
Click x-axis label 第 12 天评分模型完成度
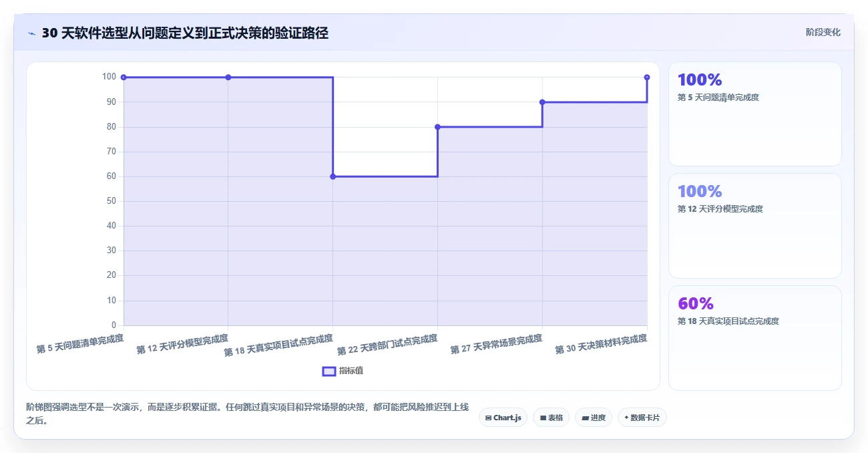point(182,344)
